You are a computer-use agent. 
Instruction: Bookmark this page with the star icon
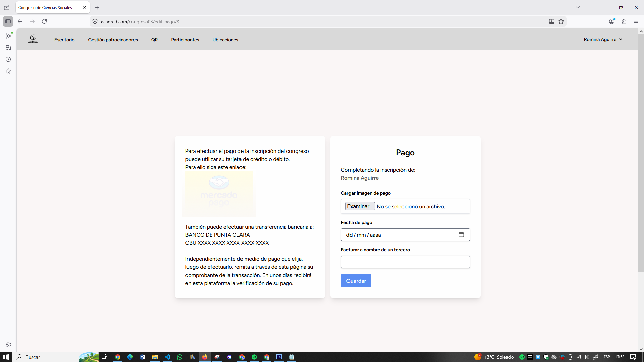point(561,22)
